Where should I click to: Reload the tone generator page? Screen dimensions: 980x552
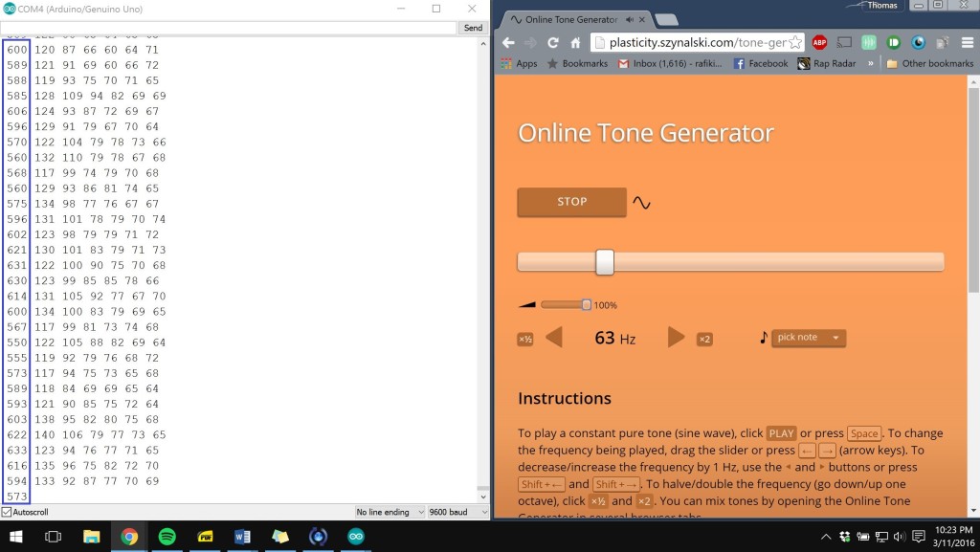point(552,43)
